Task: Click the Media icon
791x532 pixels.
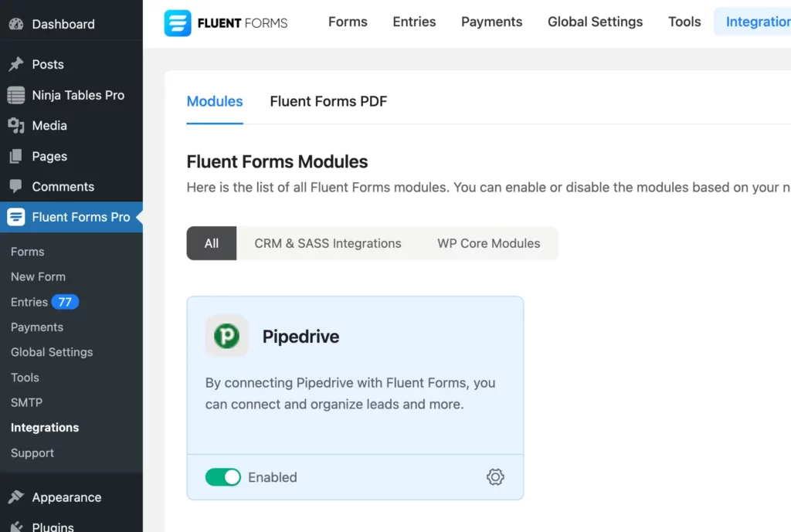Action: point(16,125)
